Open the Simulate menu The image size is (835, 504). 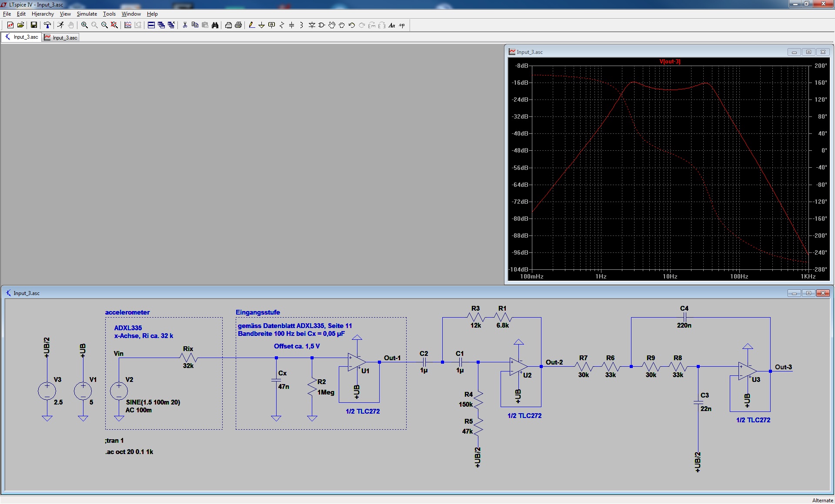click(87, 14)
